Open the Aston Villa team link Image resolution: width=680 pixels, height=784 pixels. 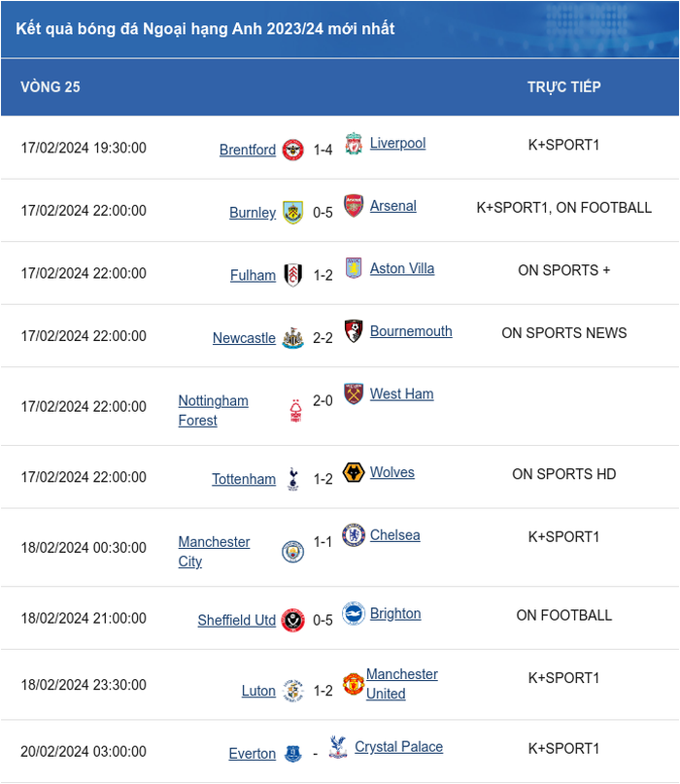coord(402,268)
